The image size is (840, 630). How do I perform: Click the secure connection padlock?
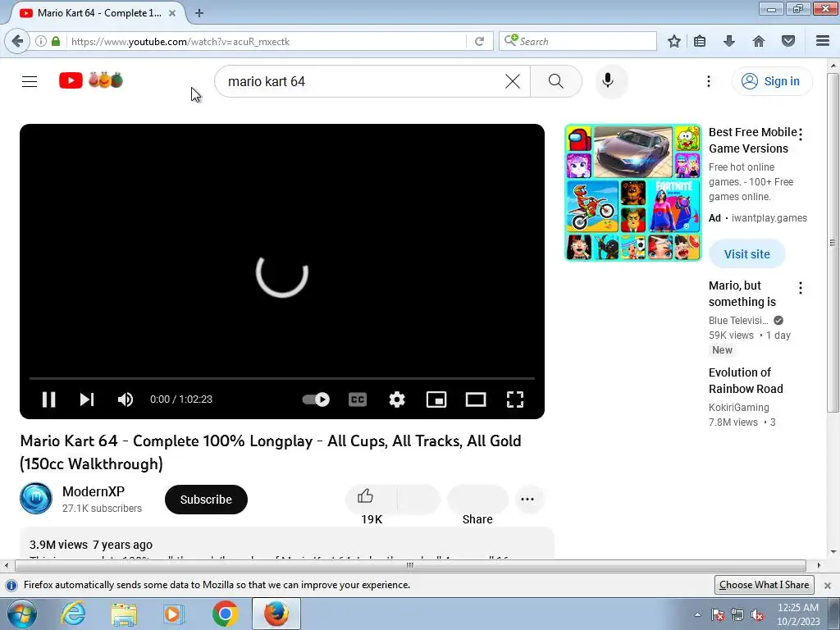pyautogui.click(x=56, y=41)
